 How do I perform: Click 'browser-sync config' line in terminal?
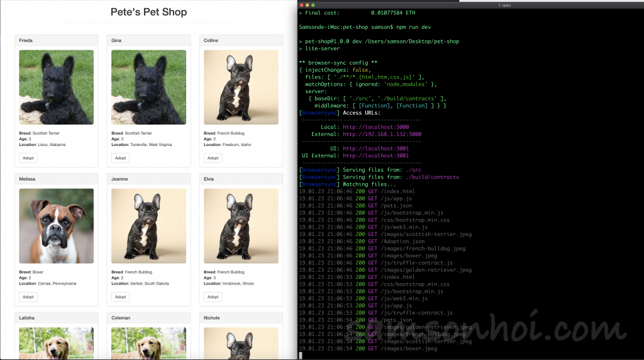pos(338,62)
